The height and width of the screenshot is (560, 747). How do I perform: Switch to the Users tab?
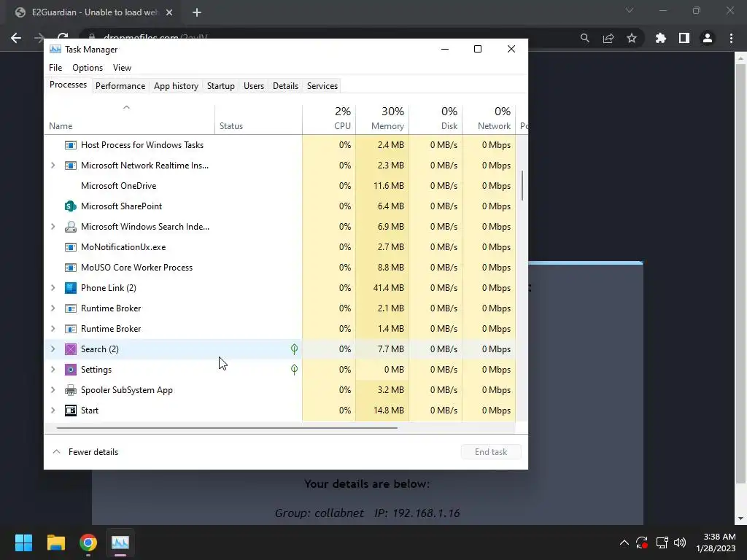(253, 86)
